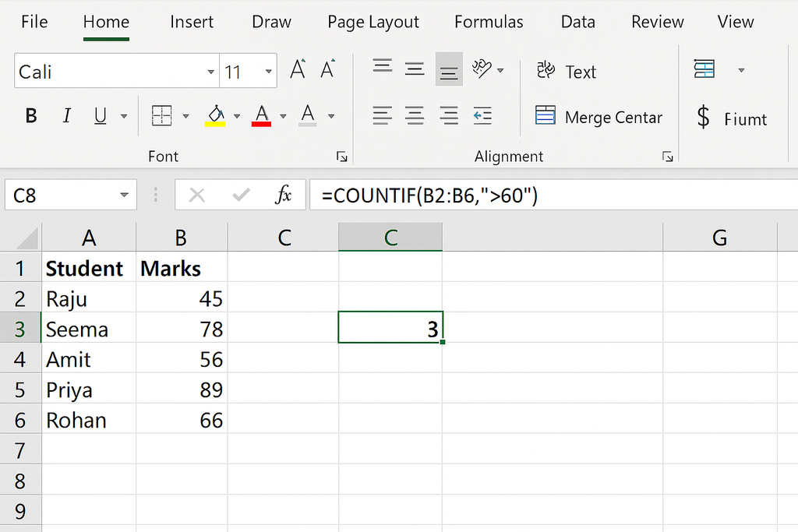Viewport: 798px width, 532px height.
Task: Select cell B4 containing 56
Action: (x=181, y=359)
